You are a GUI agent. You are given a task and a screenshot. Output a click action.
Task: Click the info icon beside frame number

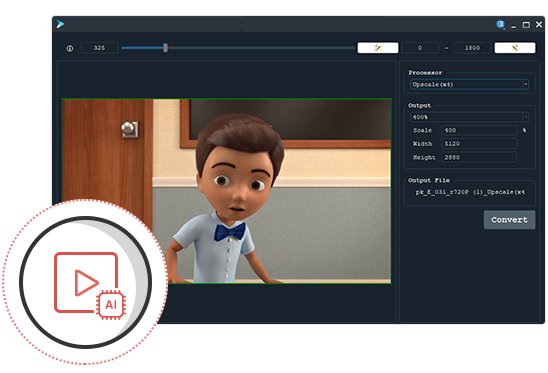click(x=70, y=48)
